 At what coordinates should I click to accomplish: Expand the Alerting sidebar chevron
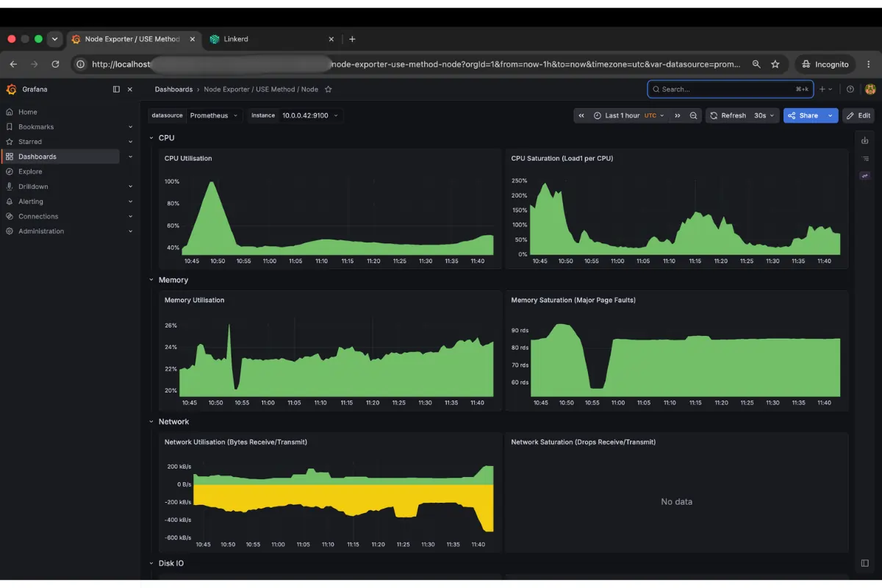(130, 201)
